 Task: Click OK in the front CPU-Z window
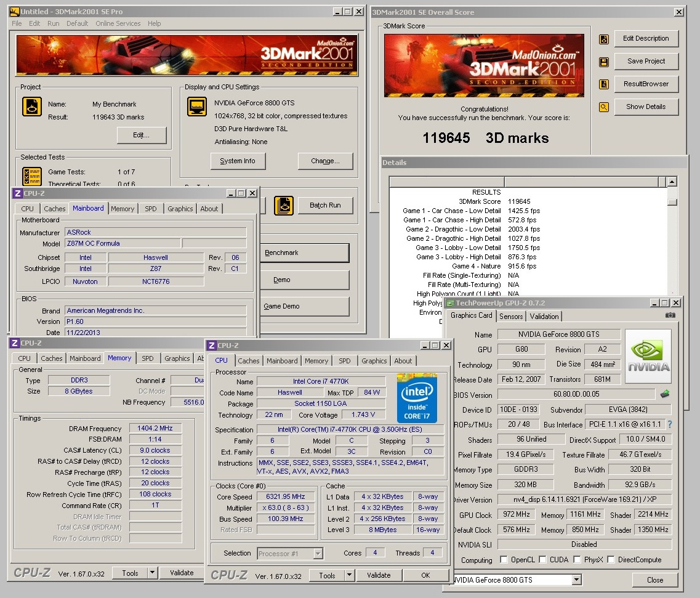click(425, 575)
